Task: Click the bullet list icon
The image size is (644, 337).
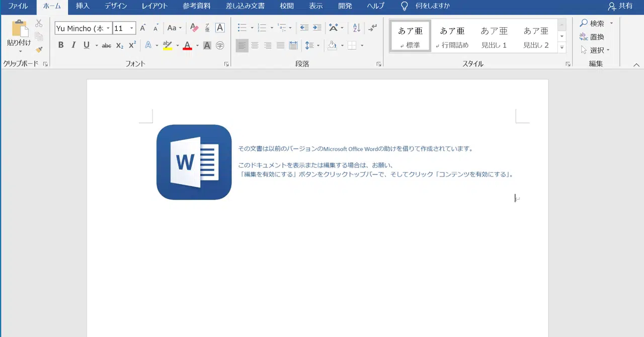Action: pos(242,28)
